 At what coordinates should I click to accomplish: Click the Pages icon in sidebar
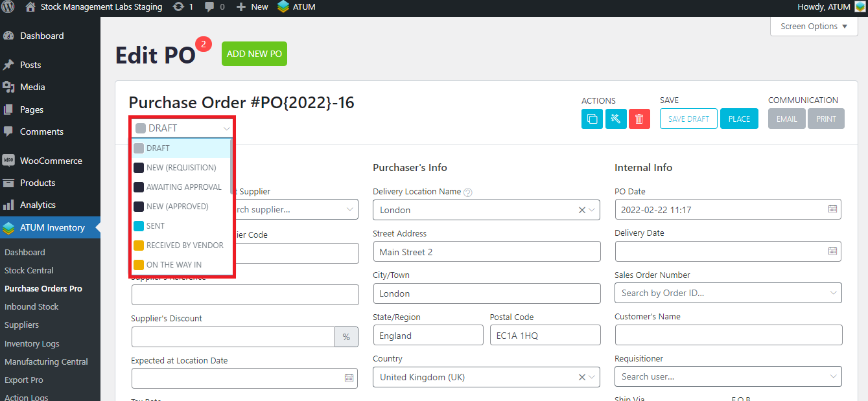point(8,109)
